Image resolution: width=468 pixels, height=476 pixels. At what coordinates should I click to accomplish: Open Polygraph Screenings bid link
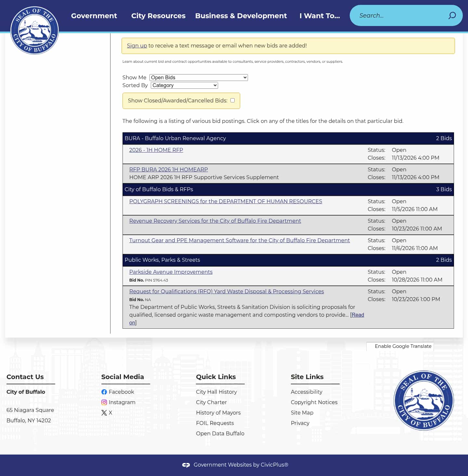coord(226,201)
